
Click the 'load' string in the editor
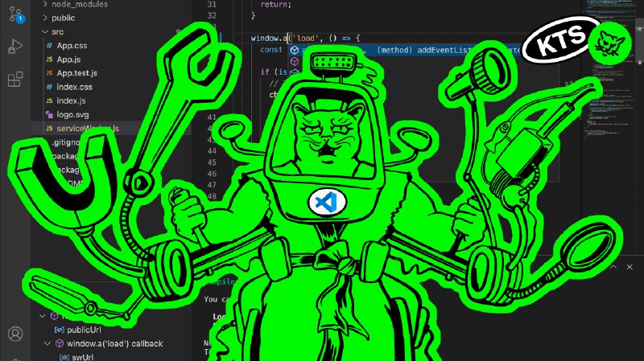305,38
